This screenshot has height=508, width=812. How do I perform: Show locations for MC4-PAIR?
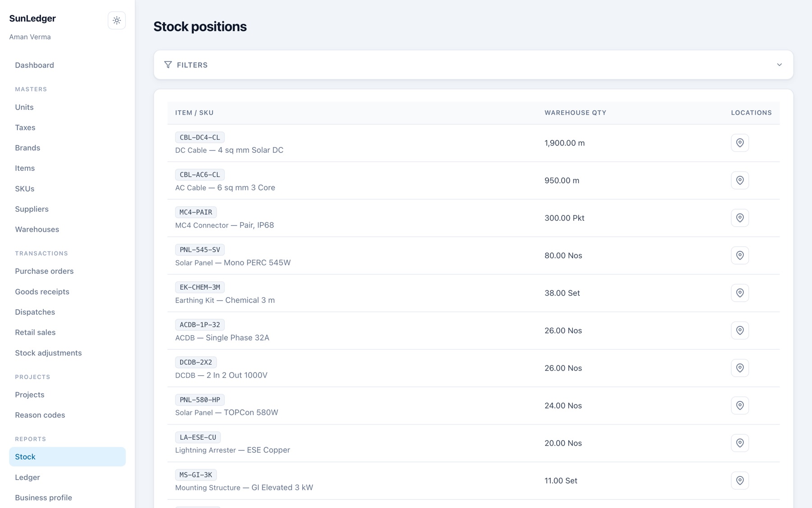click(740, 218)
